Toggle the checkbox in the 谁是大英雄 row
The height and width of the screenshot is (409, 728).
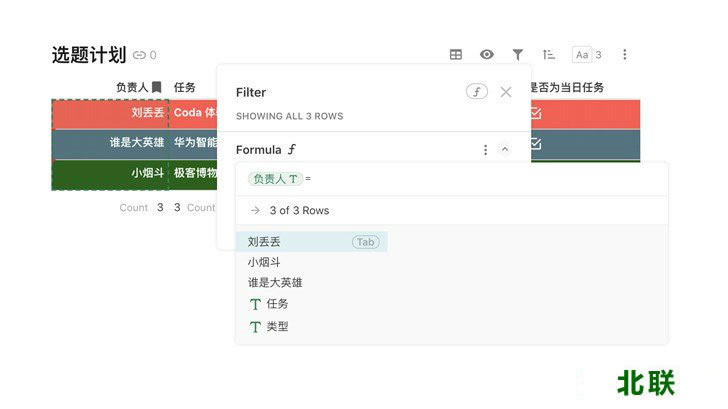coord(535,144)
